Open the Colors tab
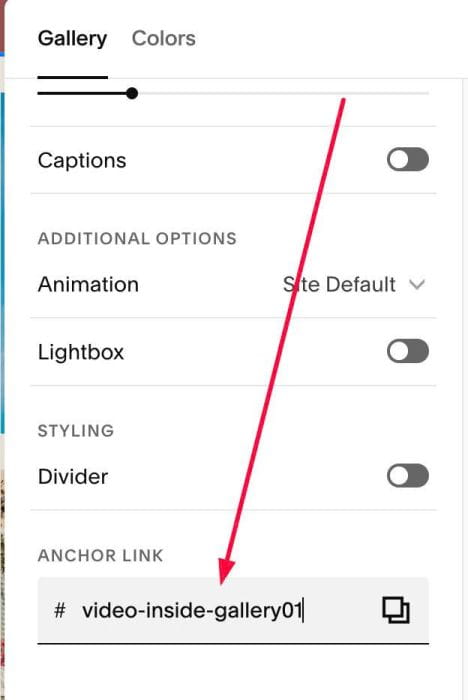 (x=163, y=38)
